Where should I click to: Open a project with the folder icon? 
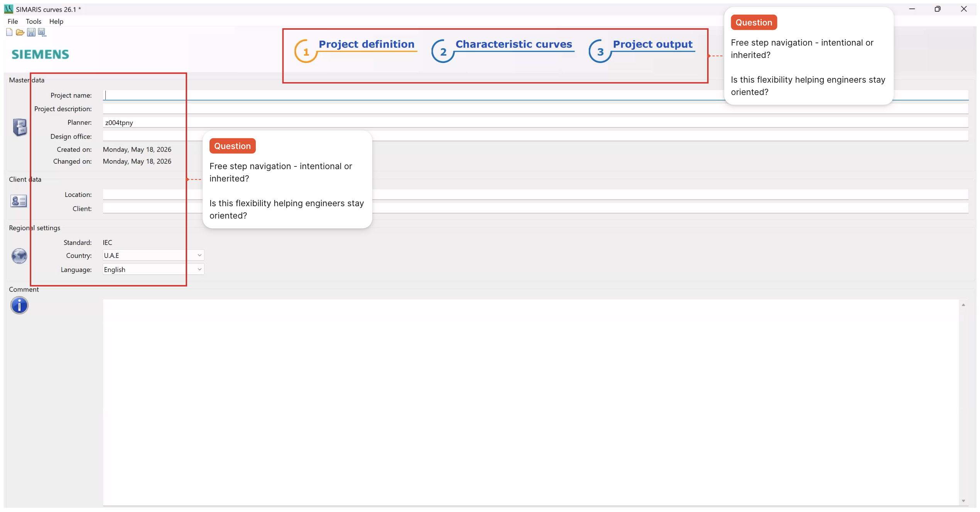point(20,32)
